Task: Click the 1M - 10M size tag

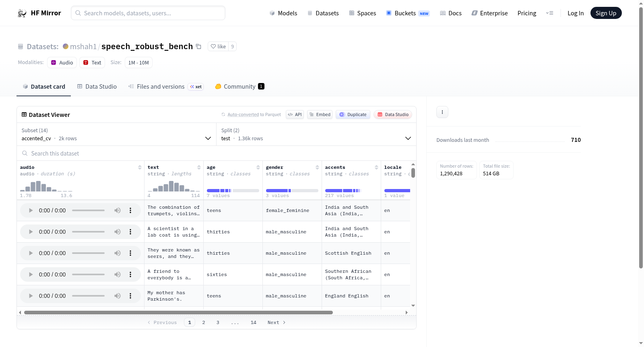Action: pyautogui.click(x=138, y=62)
